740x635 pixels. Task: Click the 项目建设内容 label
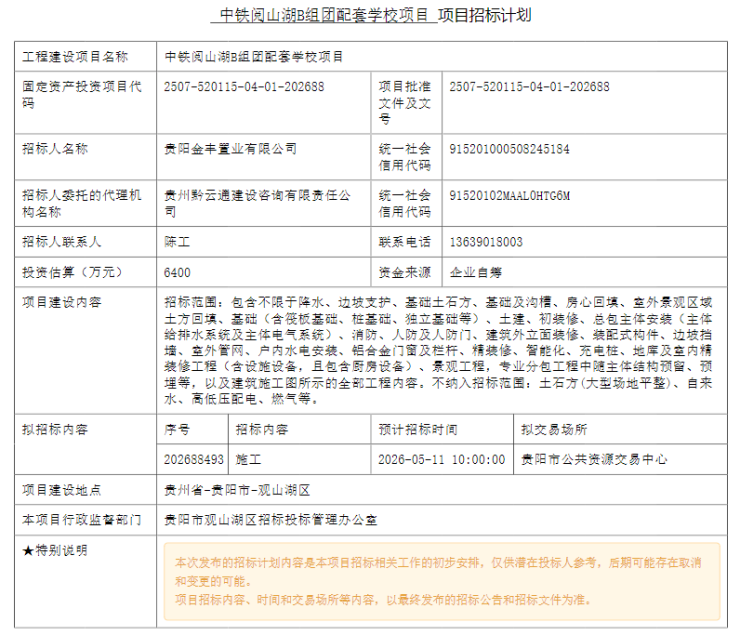tap(61, 302)
